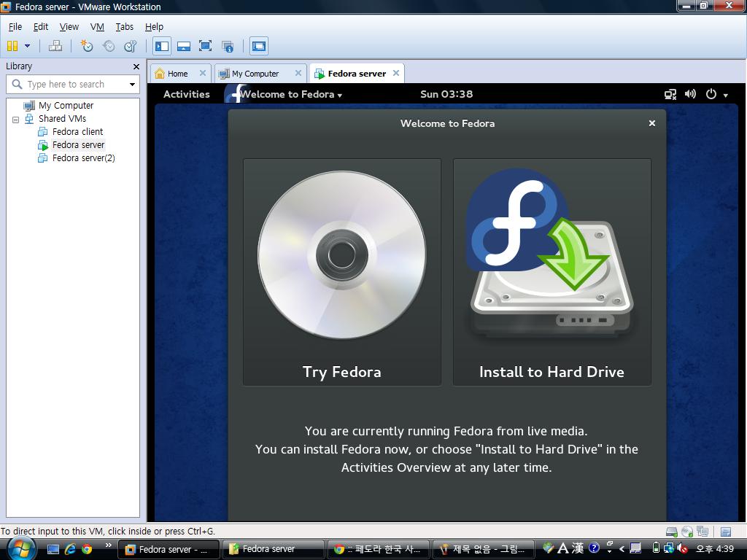747x560 pixels.
Task: Choose Install to Hard Drive
Action: pyautogui.click(x=551, y=272)
